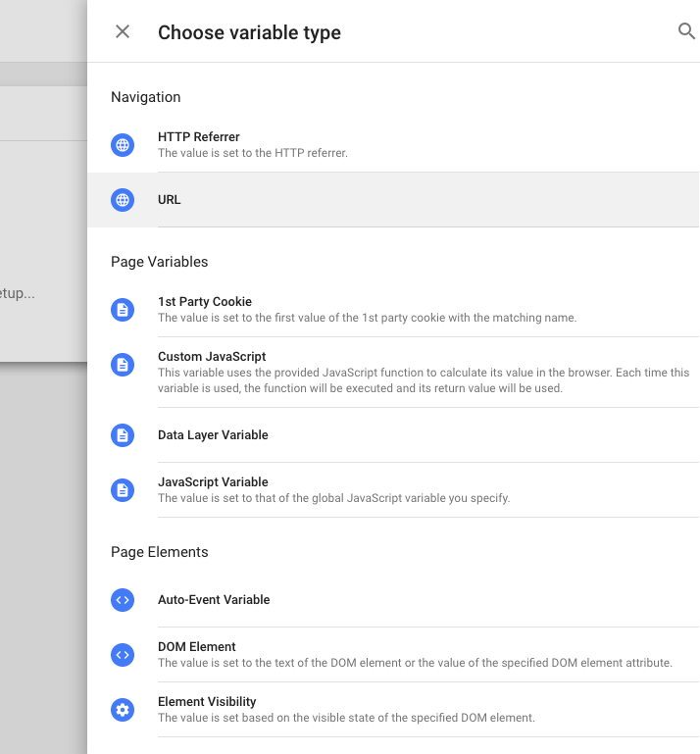Click the globe icon beside HTTP Referrer
This screenshot has width=700, height=754.
(123, 145)
